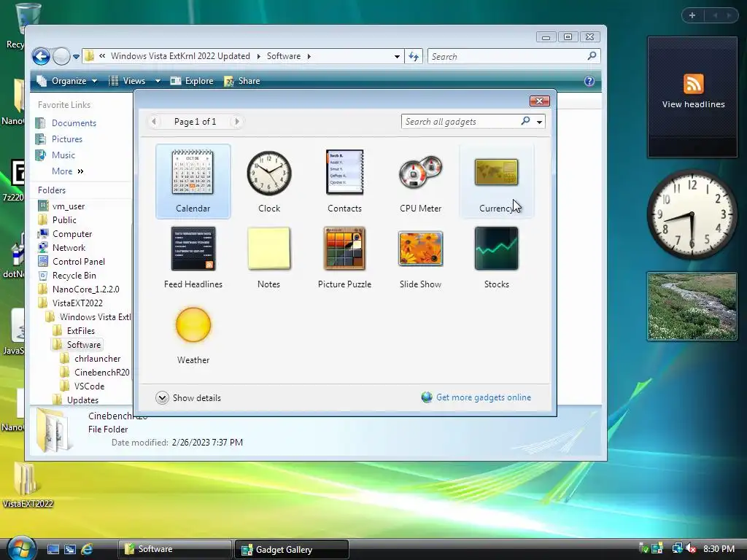Open the Organize dropdown menu
This screenshot has height=560, width=747.
(67, 81)
